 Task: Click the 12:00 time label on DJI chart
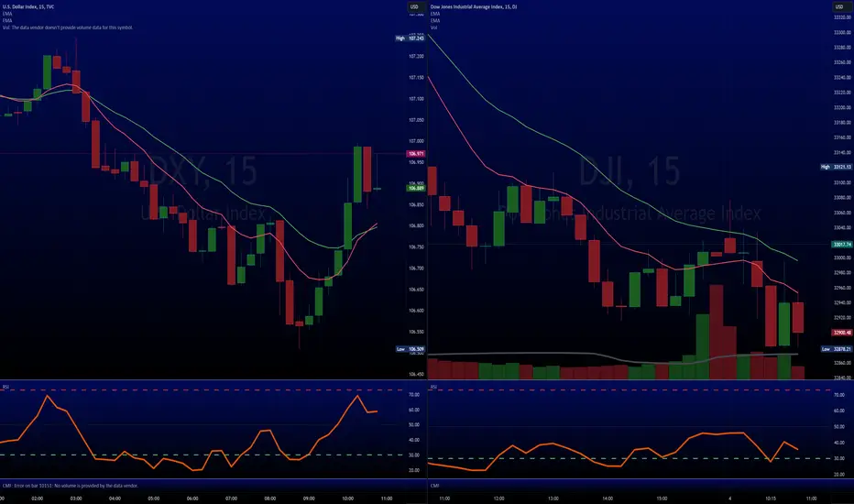pyautogui.click(x=498, y=499)
